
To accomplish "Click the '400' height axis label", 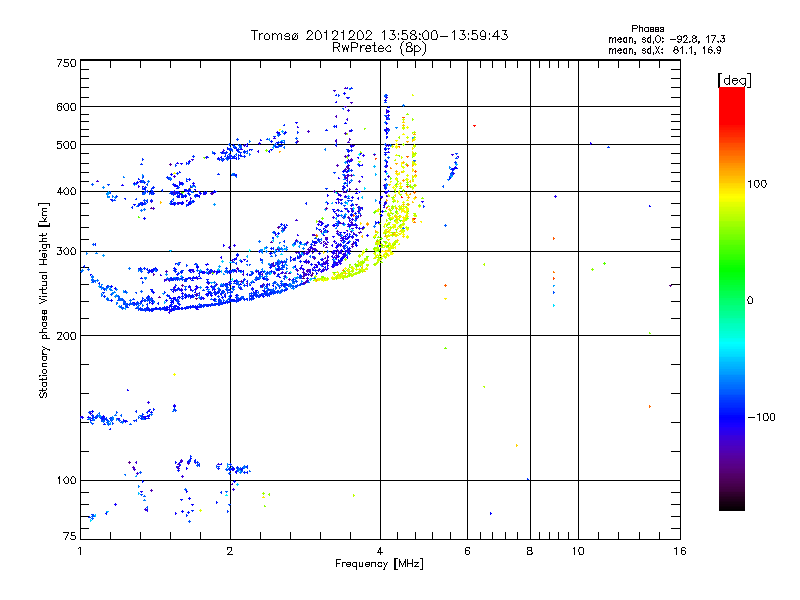I will point(66,191).
